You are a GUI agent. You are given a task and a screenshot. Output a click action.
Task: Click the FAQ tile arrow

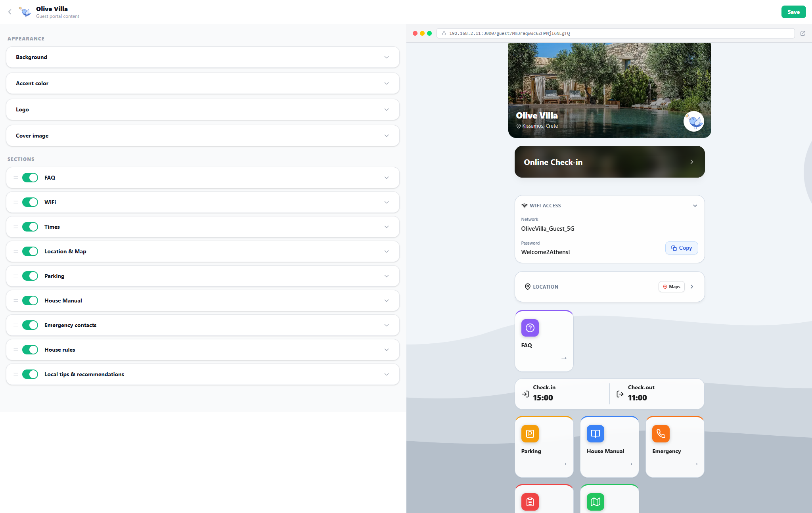tap(564, 358)
